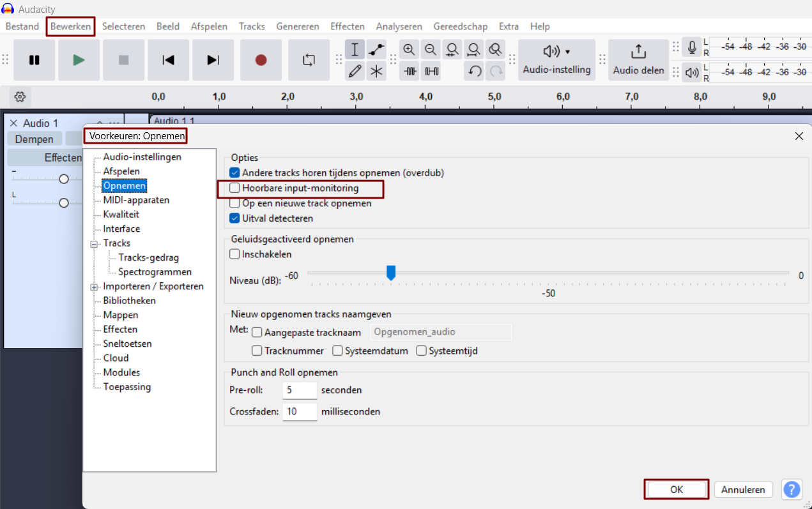The width and height of the screenshot is (812, 509).
Task: Click the Zoom In magnifier
Action: pos(410,50)
